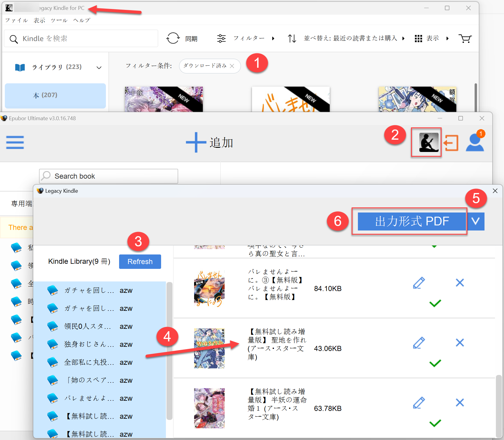Select 「姉のスペア… azw book
Screen dimensions: 504x440
100,380
